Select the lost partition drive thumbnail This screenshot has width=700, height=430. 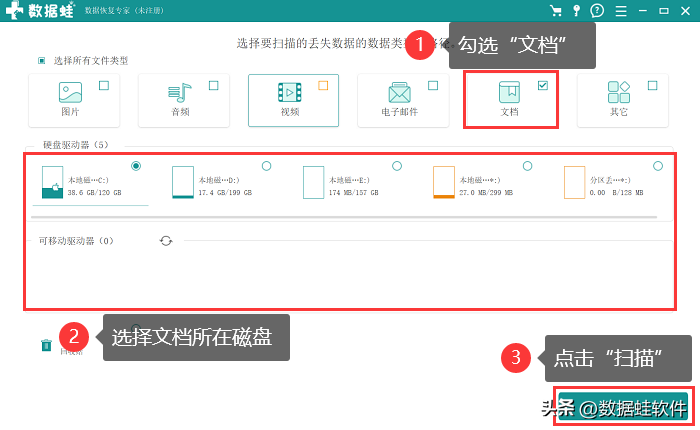573,183
